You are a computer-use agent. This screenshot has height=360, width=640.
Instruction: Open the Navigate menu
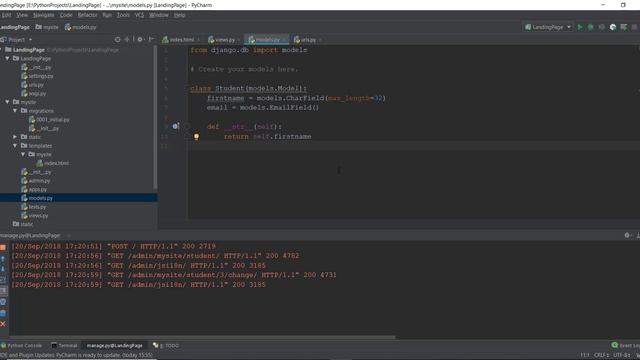coord(44,15)
